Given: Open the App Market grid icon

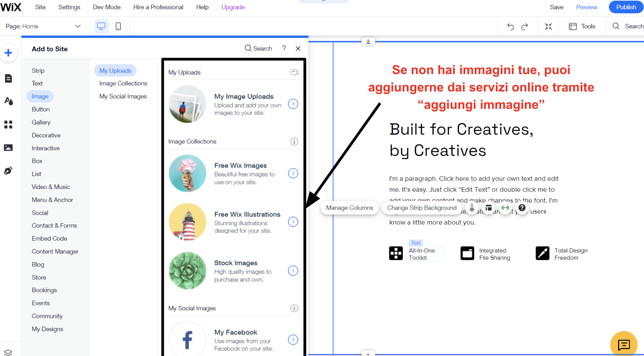Looking at the screenshot, I should click(x=8, y=124).
